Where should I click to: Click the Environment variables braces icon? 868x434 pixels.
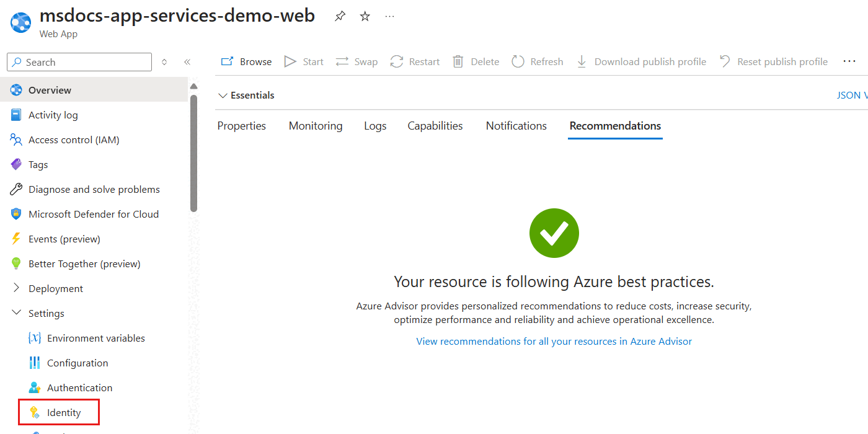35,338
